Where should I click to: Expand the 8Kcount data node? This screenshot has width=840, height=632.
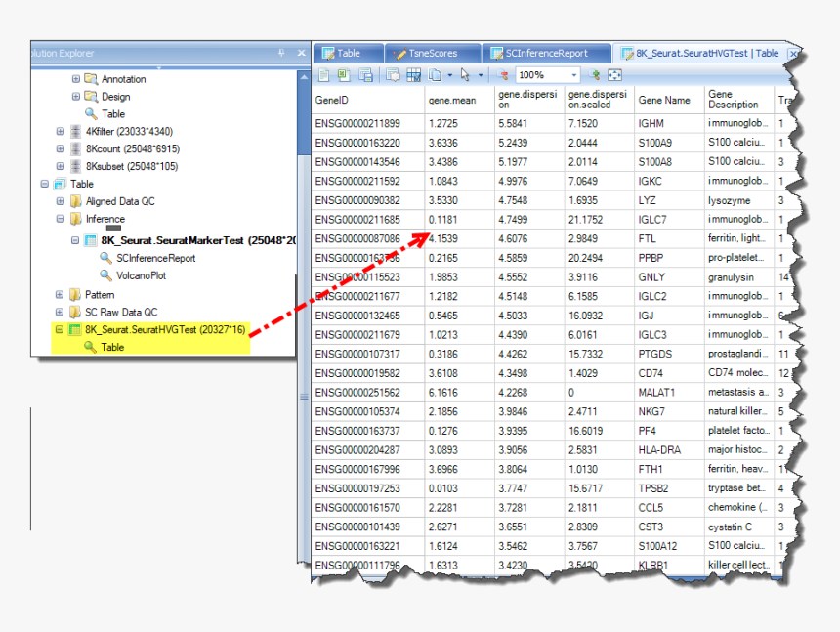(60, 148)
